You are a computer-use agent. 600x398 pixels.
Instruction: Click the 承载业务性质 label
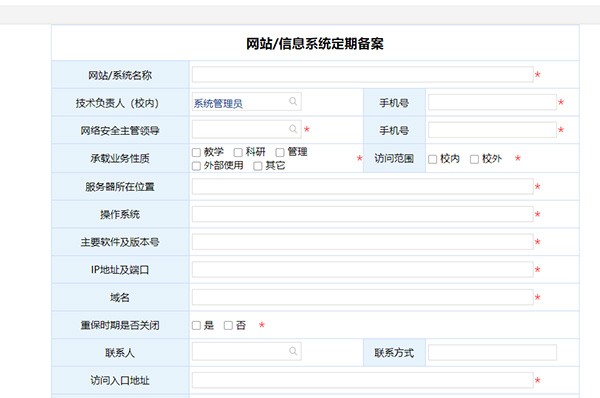pos(120,158)
